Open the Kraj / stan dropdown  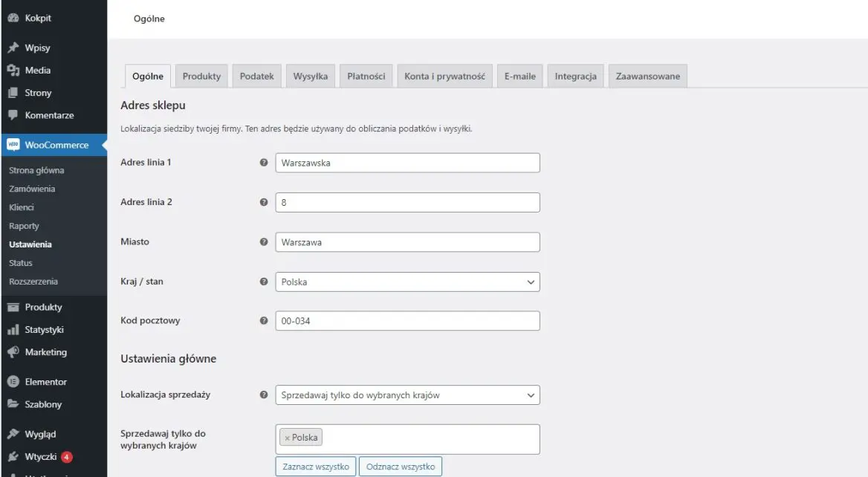tap(407, 282)
